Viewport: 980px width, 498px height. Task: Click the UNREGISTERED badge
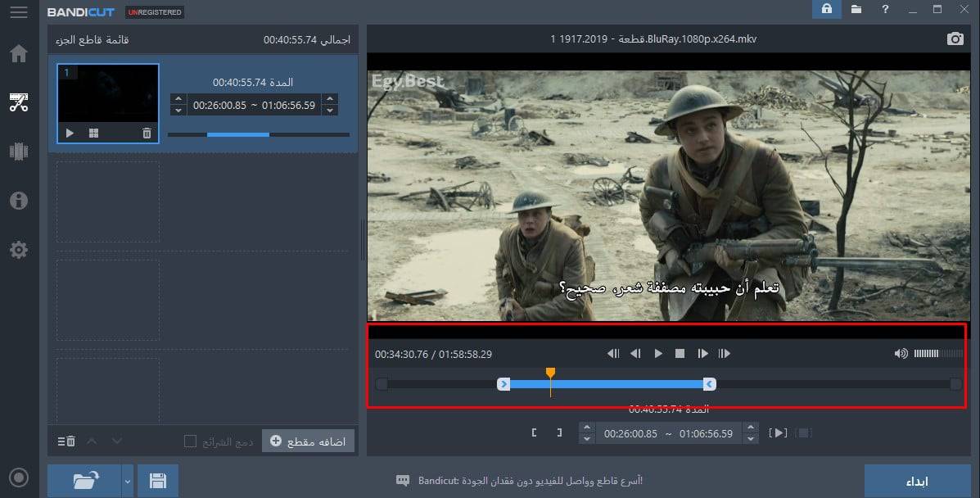[155, 12]
